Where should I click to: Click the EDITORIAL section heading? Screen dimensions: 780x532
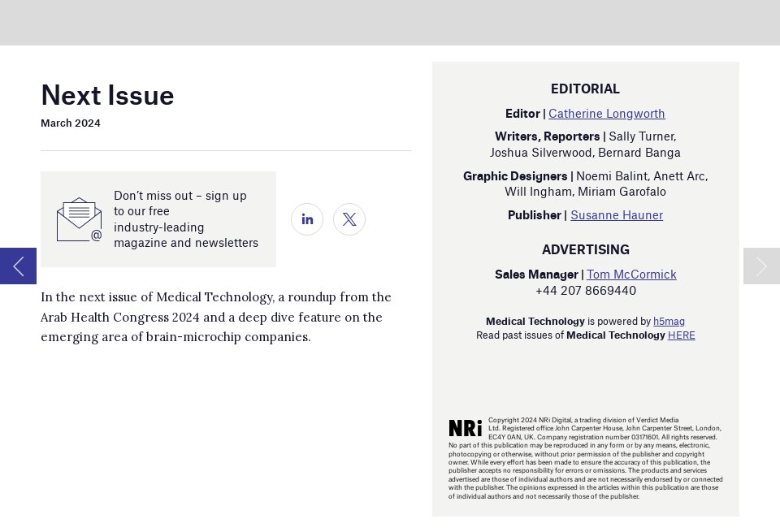coord(585,89)
